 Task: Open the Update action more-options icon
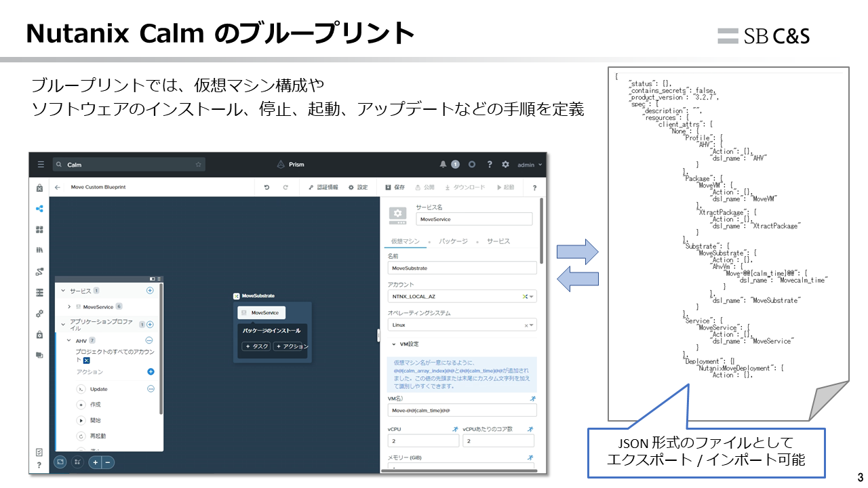click(151, 389)
